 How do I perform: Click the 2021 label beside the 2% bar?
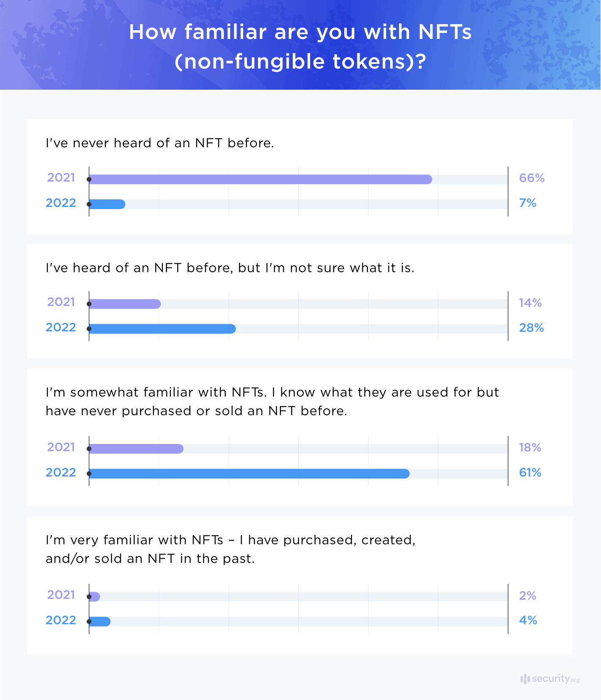coord(61,595)
